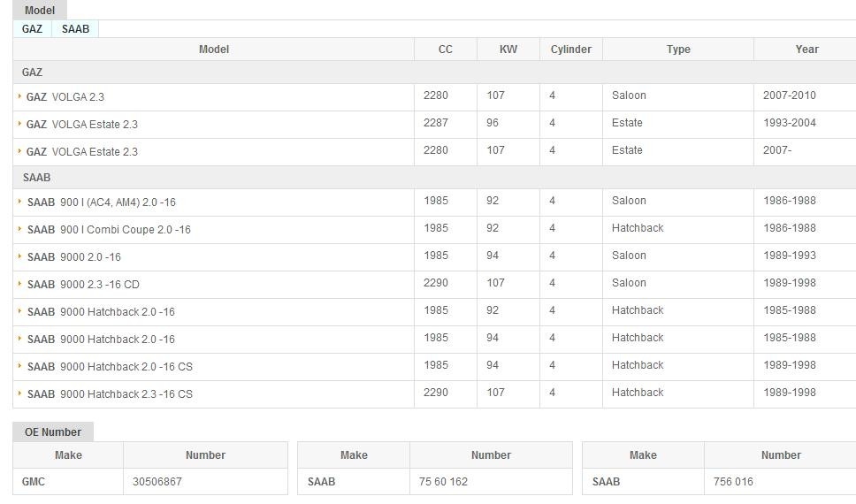Screen dimensions: 856x504
Task: Open SAAB 900 I Combi Coupe 2.0 -16 link
Action: coord(109,230)
